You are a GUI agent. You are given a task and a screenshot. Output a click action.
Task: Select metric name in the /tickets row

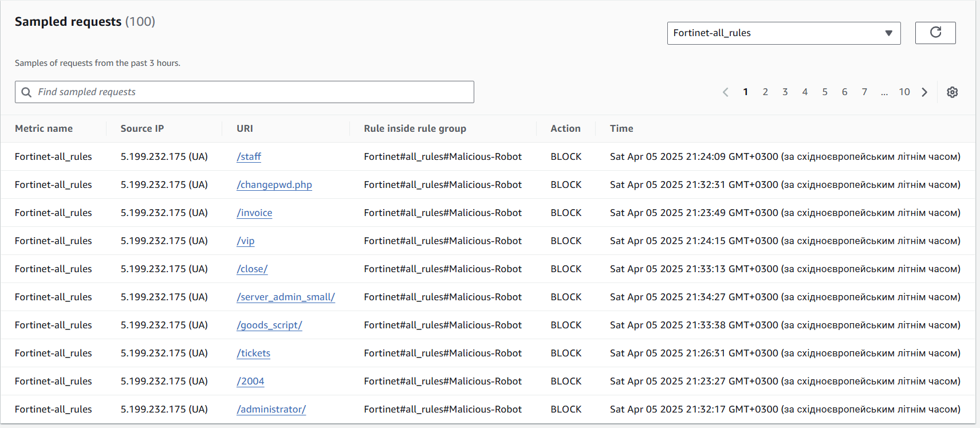[x=53, y=353]
